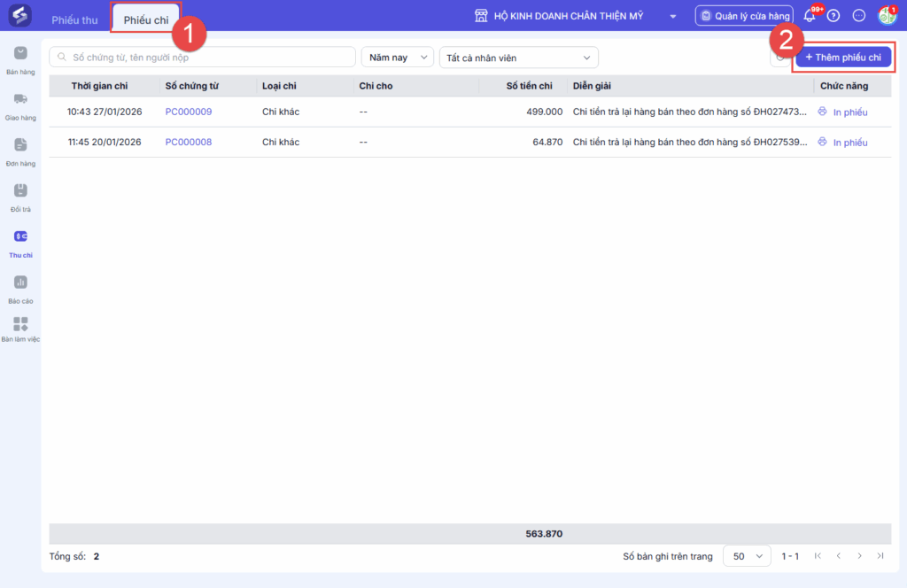Viewport: 907px width, 588px height.
Task: Click the Quản lý cửa hàng button
Action: 744,16
